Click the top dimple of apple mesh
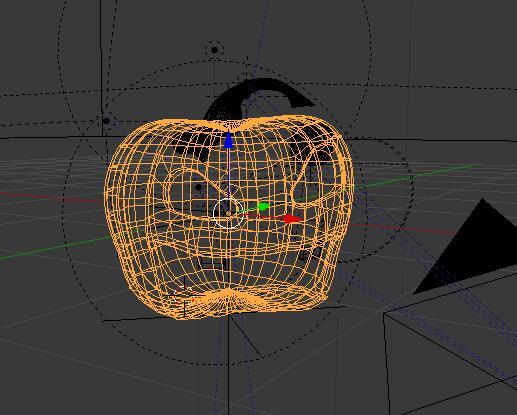This screenshot has height=415, width=517. click(229, 126)
